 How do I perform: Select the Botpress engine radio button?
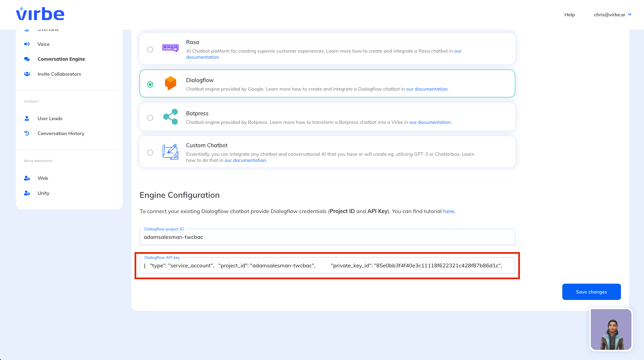[150, 118]
